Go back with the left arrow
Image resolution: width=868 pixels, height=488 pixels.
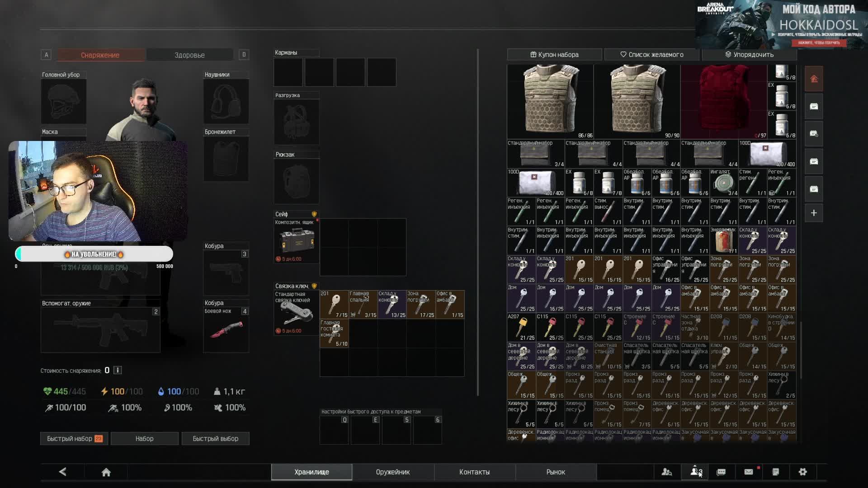[x=63, y=472]
